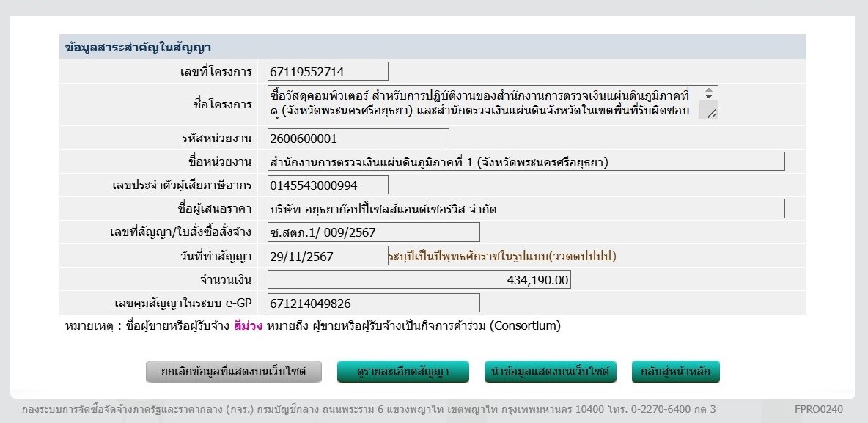Click the ชื่อผู้เสนอราคา bidder name field
This screenshot has width=868, height=423.
point(526,208)
